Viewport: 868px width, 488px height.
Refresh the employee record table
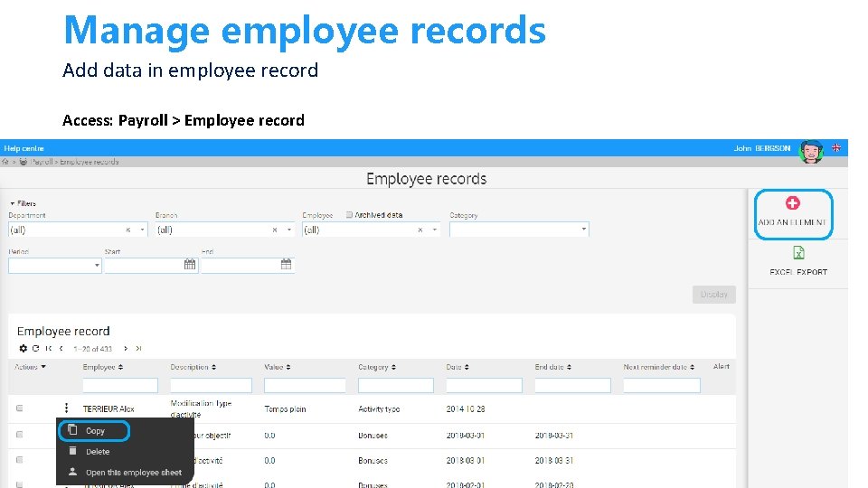[x=36, y=348]
